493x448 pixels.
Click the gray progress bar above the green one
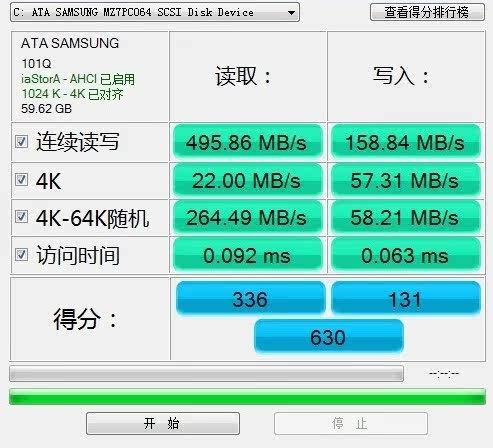pos(206,374)
